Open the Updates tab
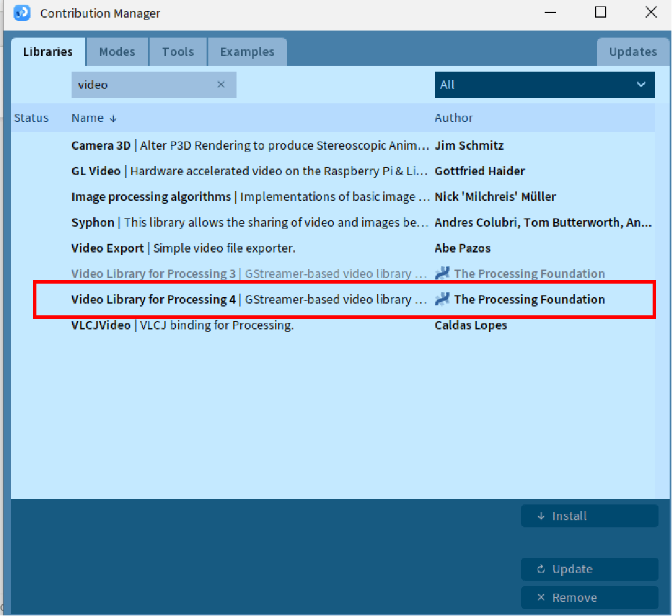672x616 pixels. click(632, 52)
